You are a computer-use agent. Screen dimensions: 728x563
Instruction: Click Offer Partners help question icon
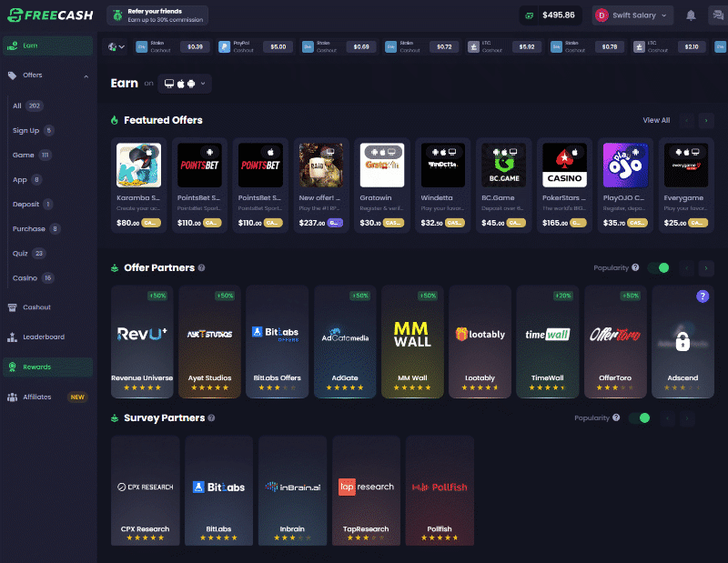tap(201, 267)
